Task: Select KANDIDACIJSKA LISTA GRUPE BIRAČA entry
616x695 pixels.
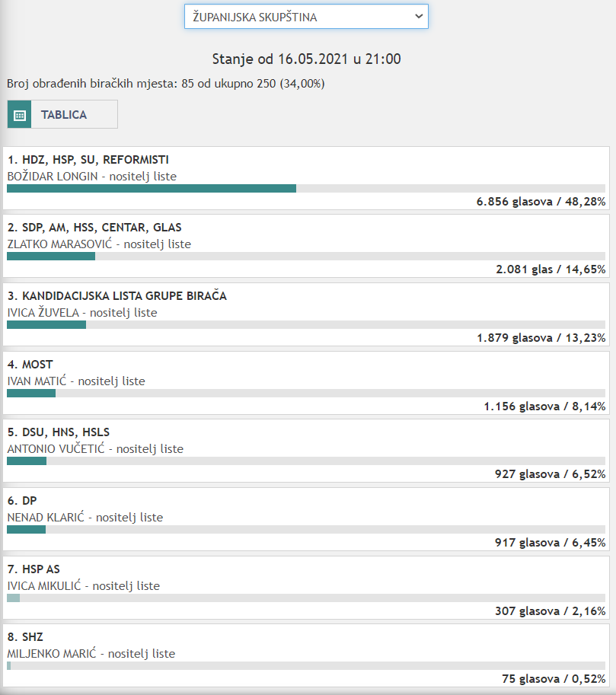Action: [117, 296]
